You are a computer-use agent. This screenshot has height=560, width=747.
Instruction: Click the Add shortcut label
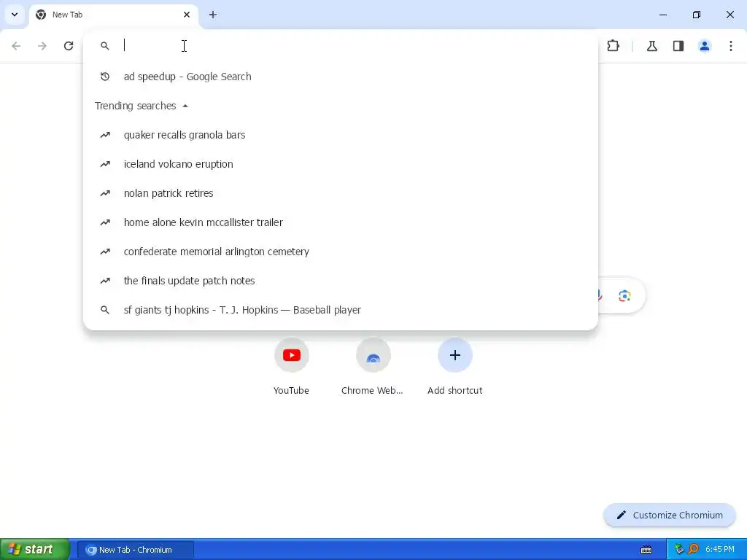(x=455, y=391)
